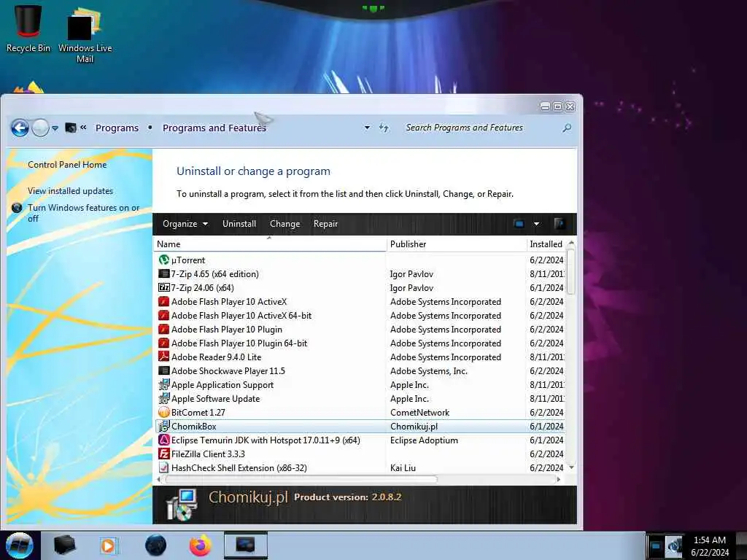
Task: Click the change view icon
Action: (x=519, y=224)
